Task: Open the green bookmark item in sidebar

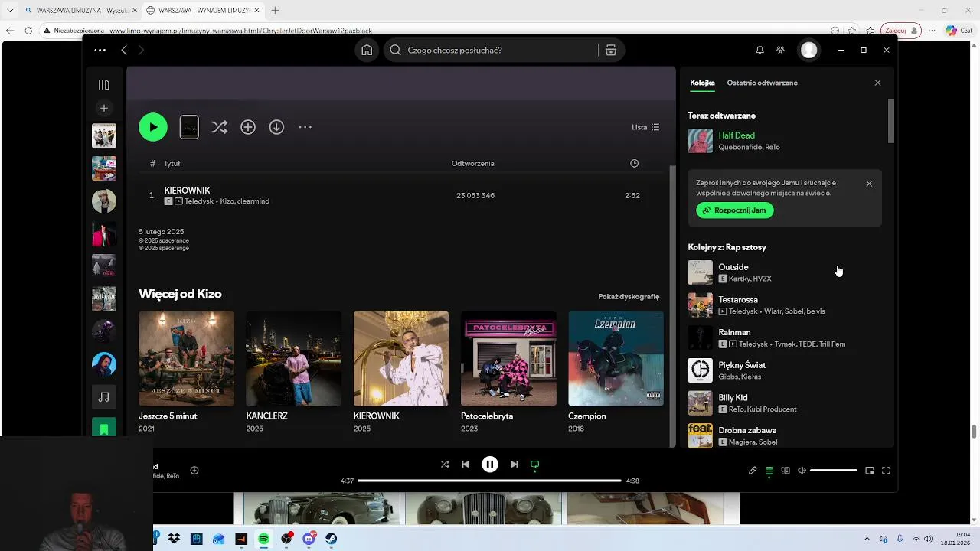Action: [x=104, y=428]
